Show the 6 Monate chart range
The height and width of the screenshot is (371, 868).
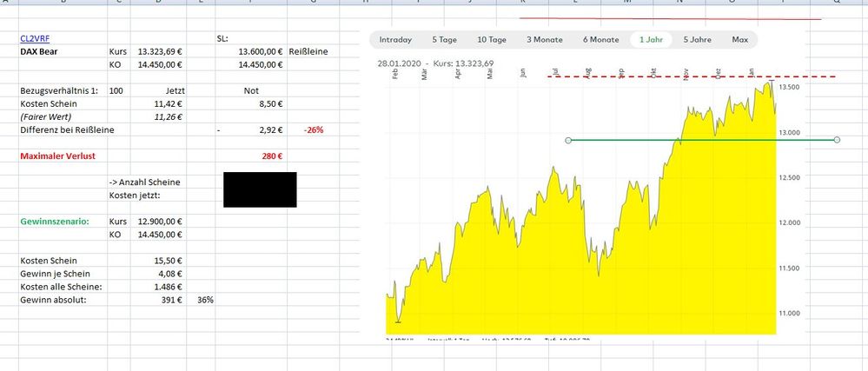[x=600, y=39]
